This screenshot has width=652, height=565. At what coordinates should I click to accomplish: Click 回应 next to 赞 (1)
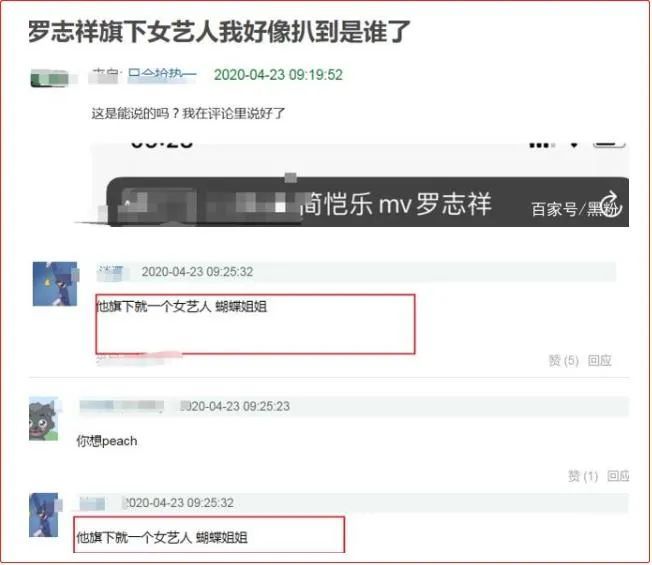point(618,476)
